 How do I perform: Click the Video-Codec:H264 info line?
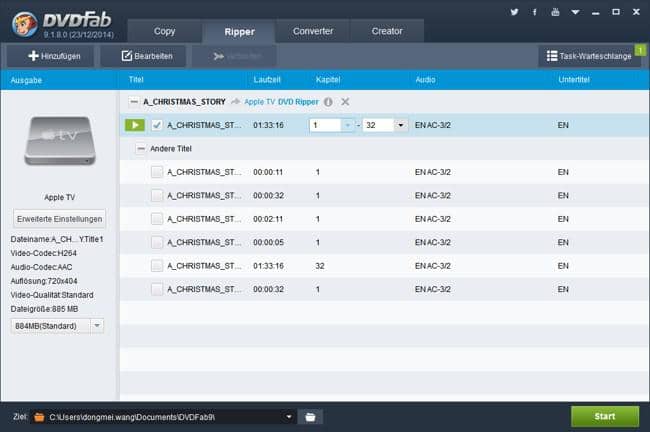tap(44, 253)
